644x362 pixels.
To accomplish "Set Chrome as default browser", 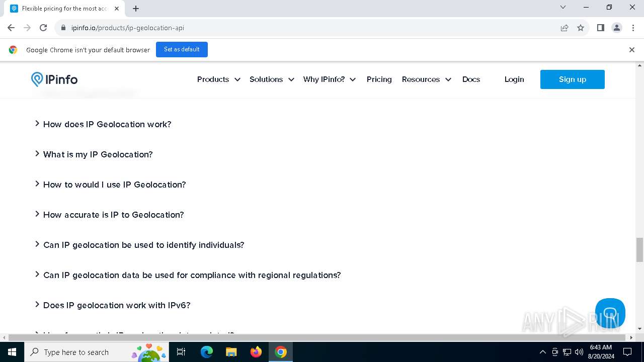I will (182, 49).
